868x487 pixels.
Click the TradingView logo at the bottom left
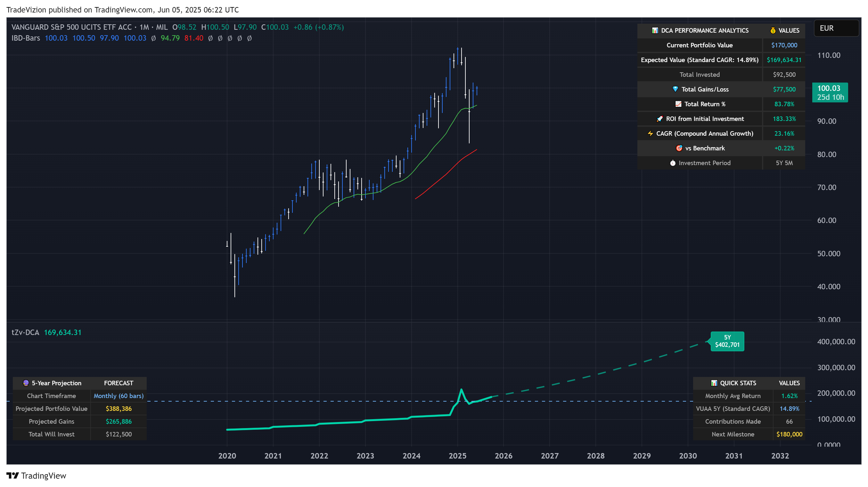37,475
